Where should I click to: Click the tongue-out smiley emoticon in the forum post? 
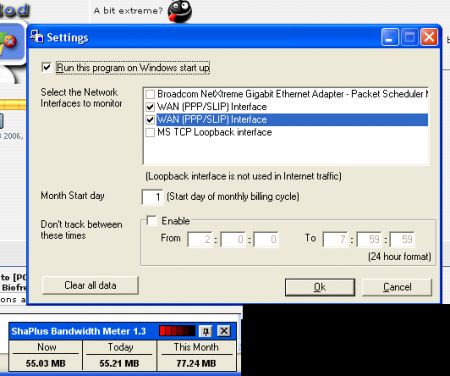pos(180,11)
